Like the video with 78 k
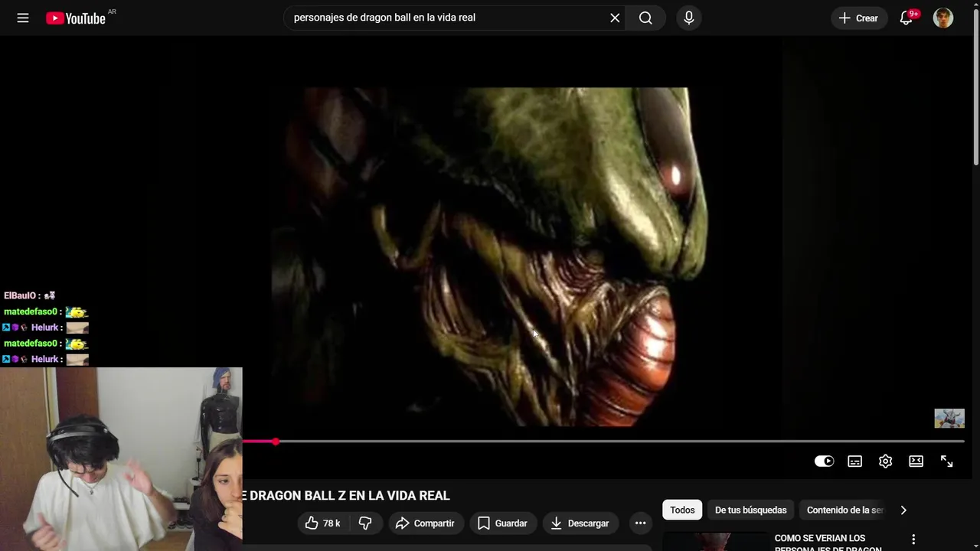The image size is (980, 551). pyautogui.click(x=322, y=523)
